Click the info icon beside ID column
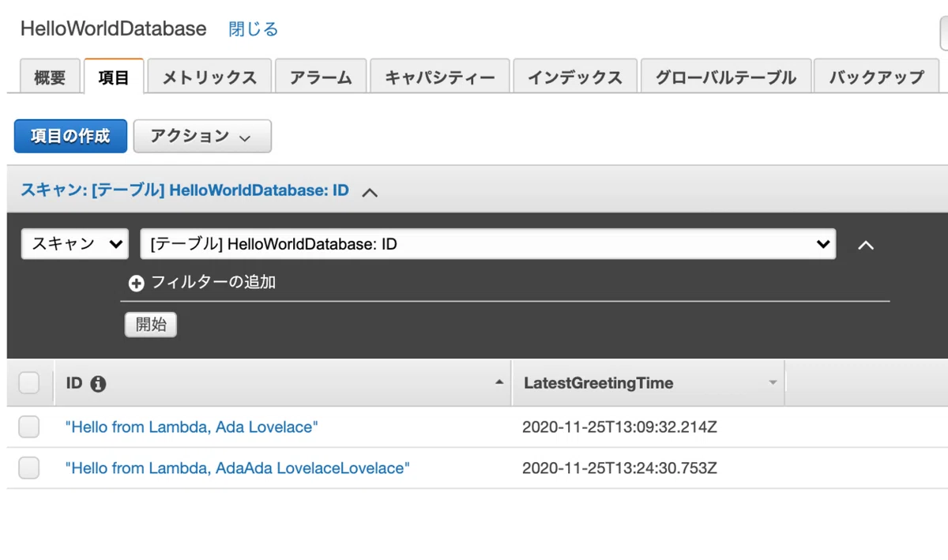This screenshot has width=948, height=560. click(99, 384)
